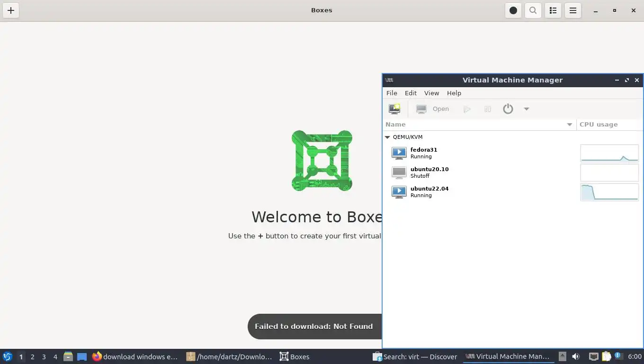This screenshot has height=364, width=644.
Task: Click the Open button label in toolbar
Action: (x=441, y=109)
